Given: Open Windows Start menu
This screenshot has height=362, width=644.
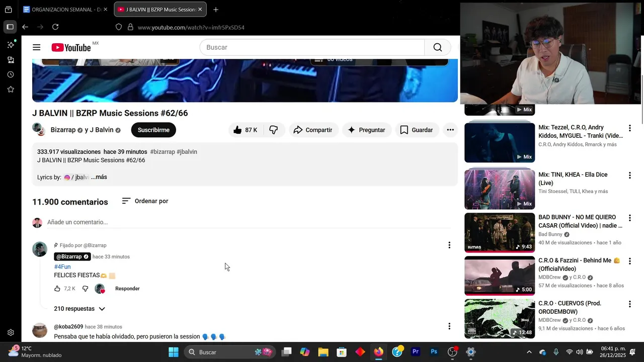Looking at the screenshot, I should (x=174, y=352).
